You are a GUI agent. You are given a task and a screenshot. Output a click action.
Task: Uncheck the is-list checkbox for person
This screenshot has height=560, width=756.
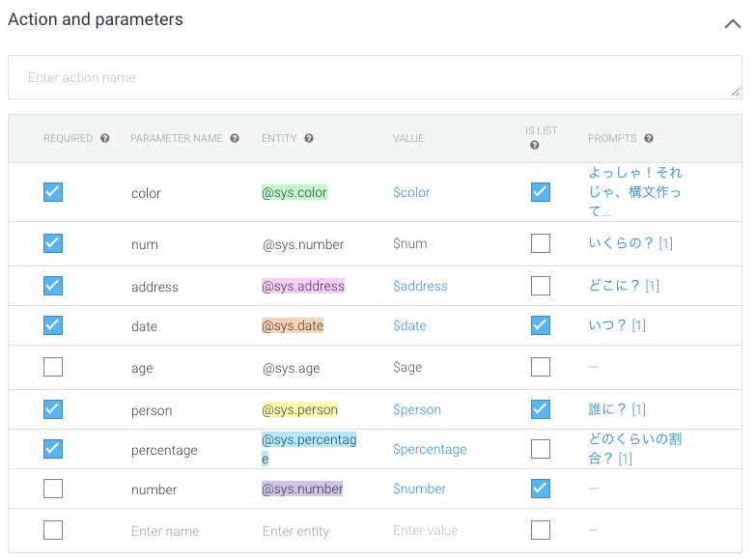click(541, 409)
